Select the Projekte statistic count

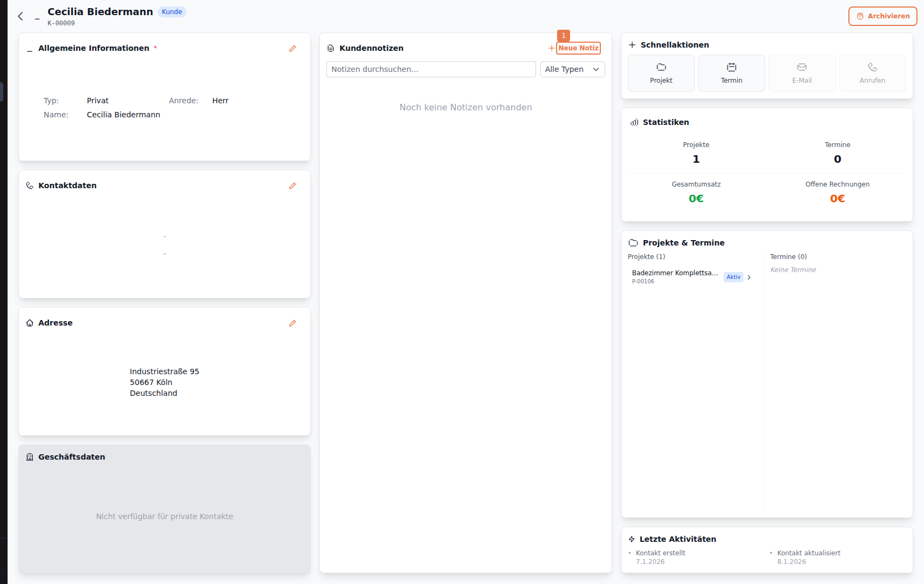696,159
